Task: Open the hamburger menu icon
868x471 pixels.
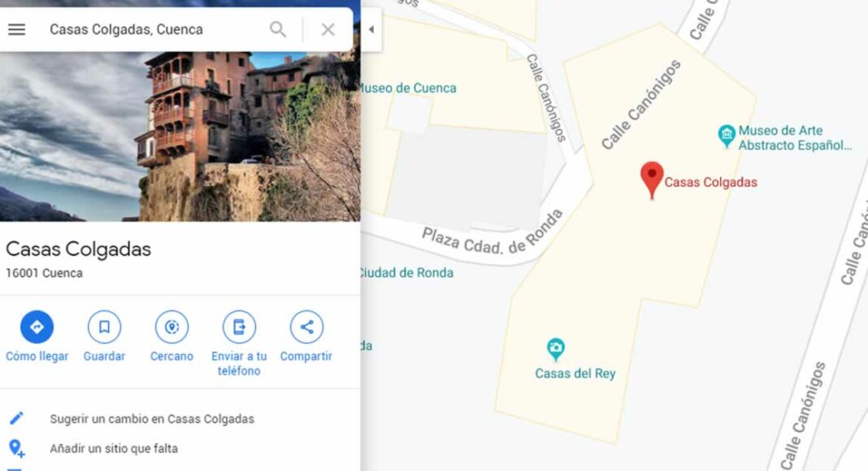Action: pos(16,29)
